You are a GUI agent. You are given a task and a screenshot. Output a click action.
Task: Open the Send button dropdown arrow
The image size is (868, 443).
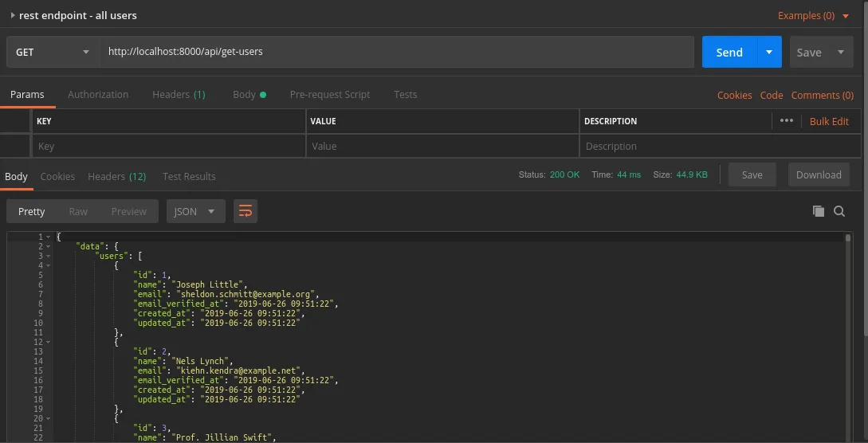pyautogui.click(x=768, y=53)
